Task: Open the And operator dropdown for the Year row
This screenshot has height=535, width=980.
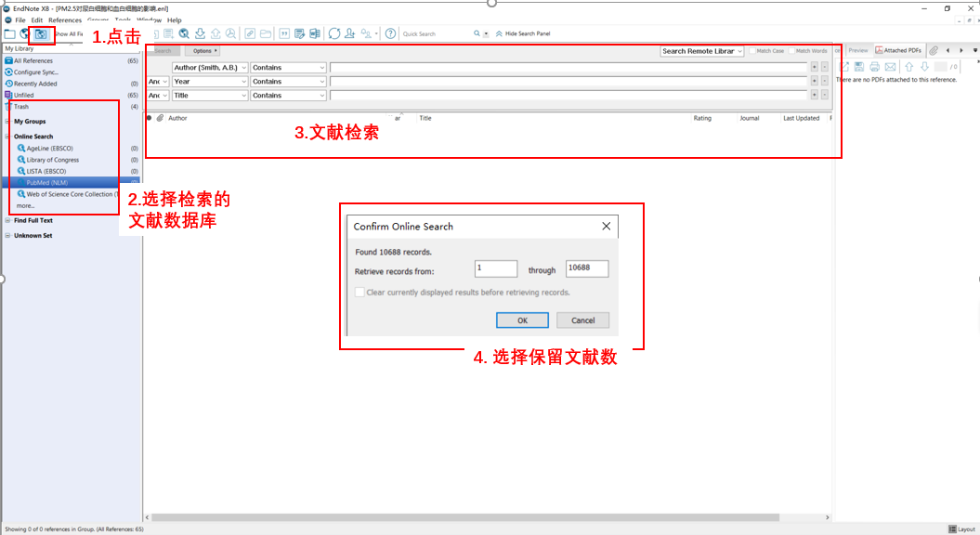Action: coord(158,82)
